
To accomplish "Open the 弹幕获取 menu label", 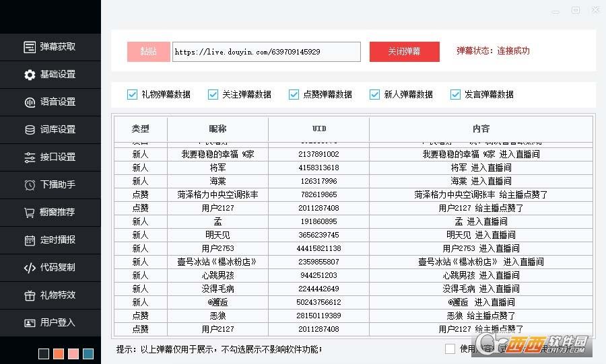I will point(58,46).
